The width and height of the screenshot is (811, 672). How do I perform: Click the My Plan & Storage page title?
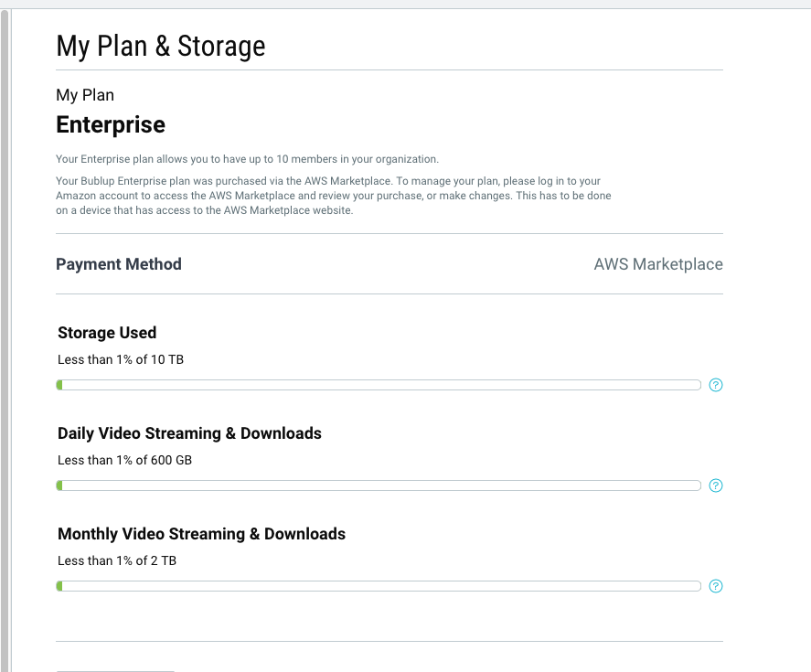pos(160,46)
